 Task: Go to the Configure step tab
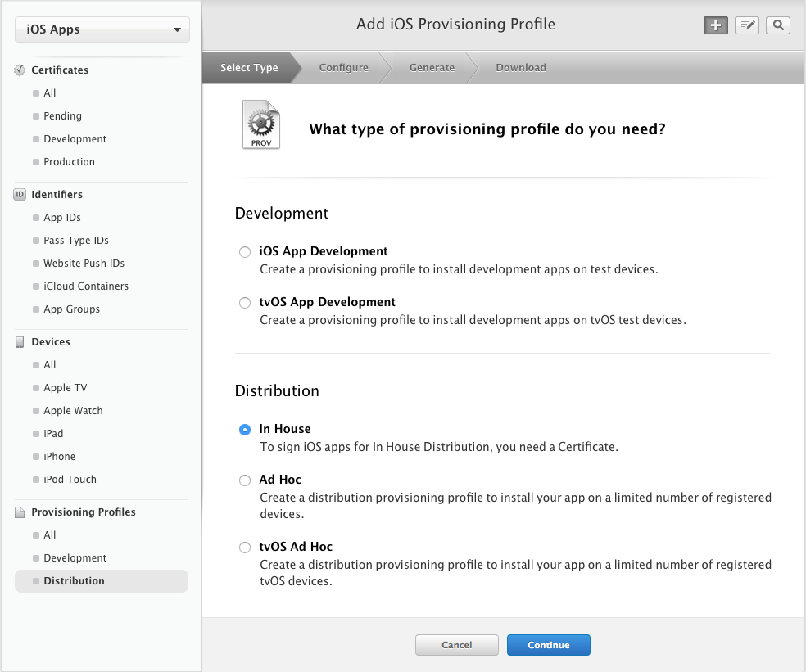[343, 68]
